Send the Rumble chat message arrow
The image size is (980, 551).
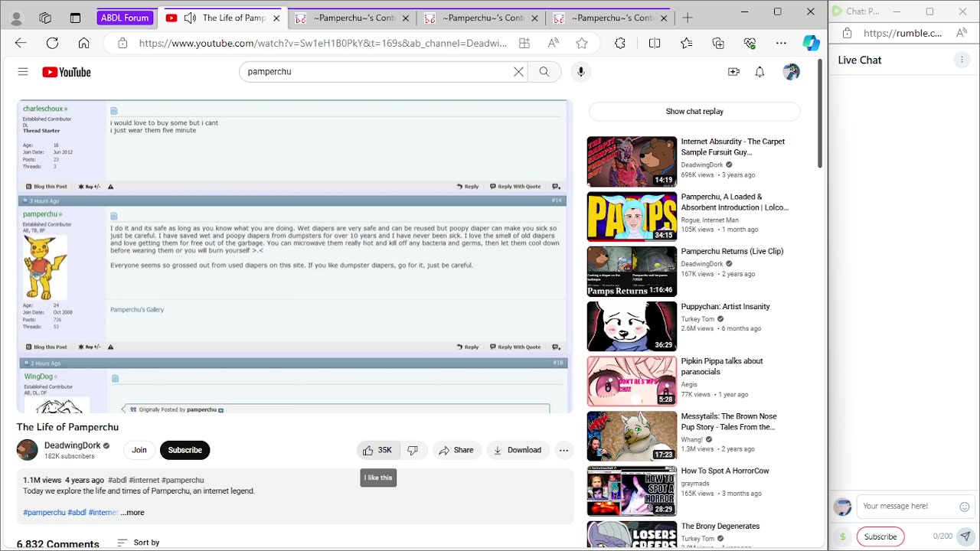[965, 536]
